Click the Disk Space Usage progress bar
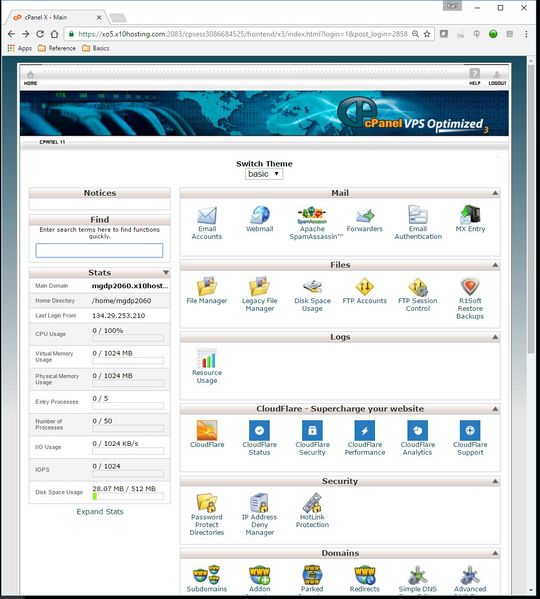 pyautogui.click(x=128, y=496)
